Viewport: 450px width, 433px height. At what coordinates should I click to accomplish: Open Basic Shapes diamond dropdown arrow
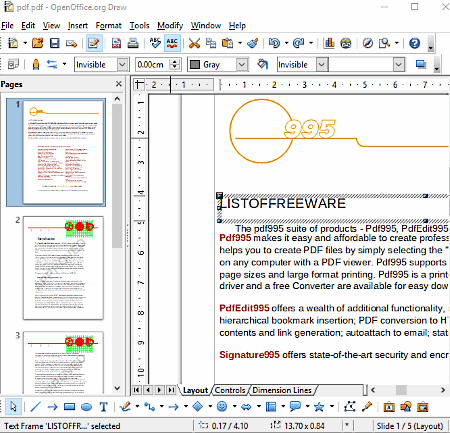click(x=210, y=406)
